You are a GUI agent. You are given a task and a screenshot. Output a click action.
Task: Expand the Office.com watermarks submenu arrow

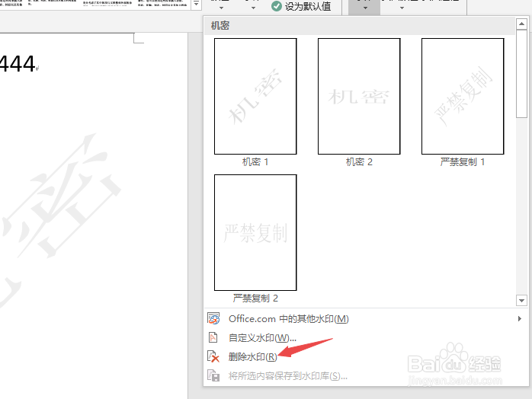(x=520, y=318)
